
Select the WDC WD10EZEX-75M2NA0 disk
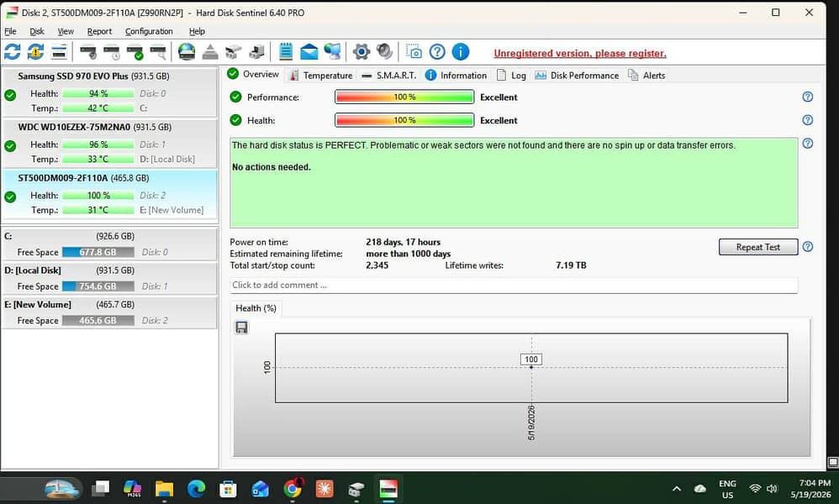point(109,144)
